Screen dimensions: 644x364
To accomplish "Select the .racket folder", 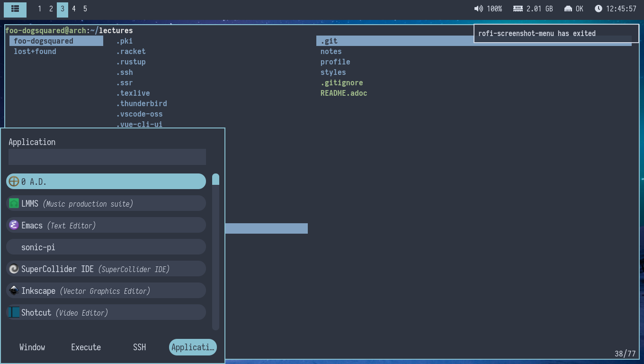I will point(131,51).
